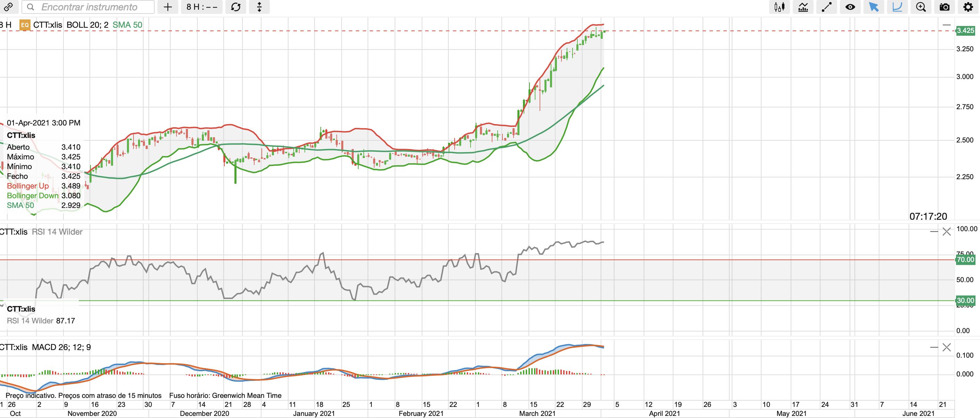Click the green SMA 50 indicator label
This screenshot has width=980, height=418.
(127, 25)
